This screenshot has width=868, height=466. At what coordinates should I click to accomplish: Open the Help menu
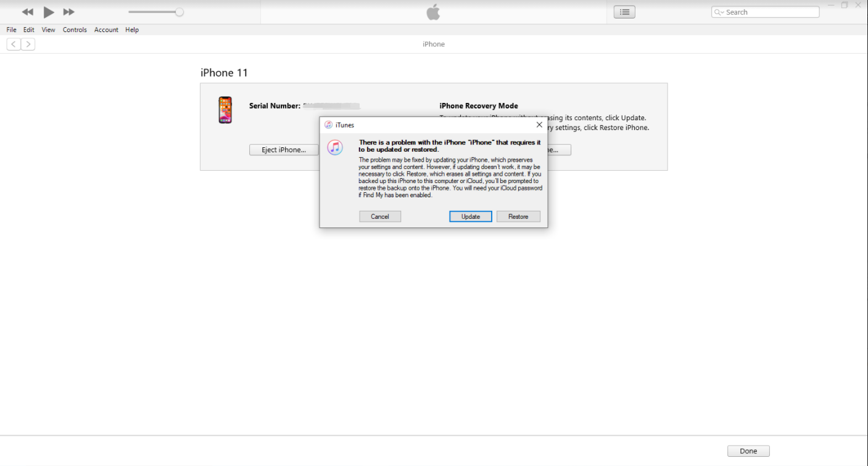(132, 30)
